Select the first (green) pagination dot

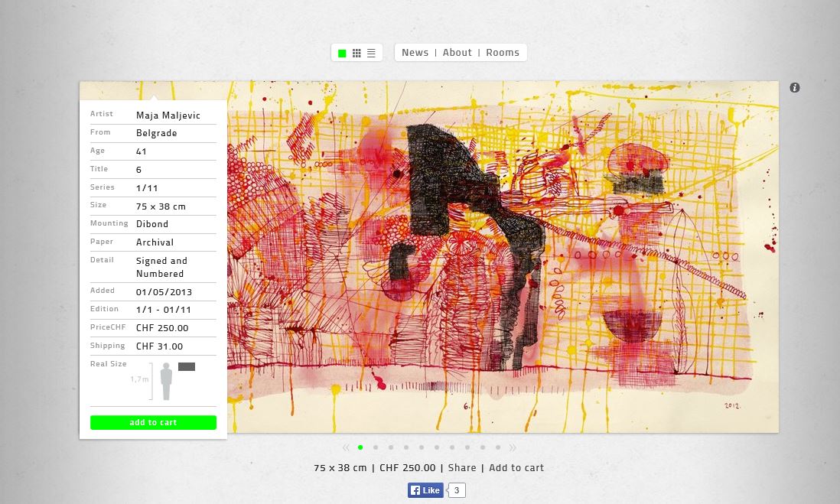point(360,447)
